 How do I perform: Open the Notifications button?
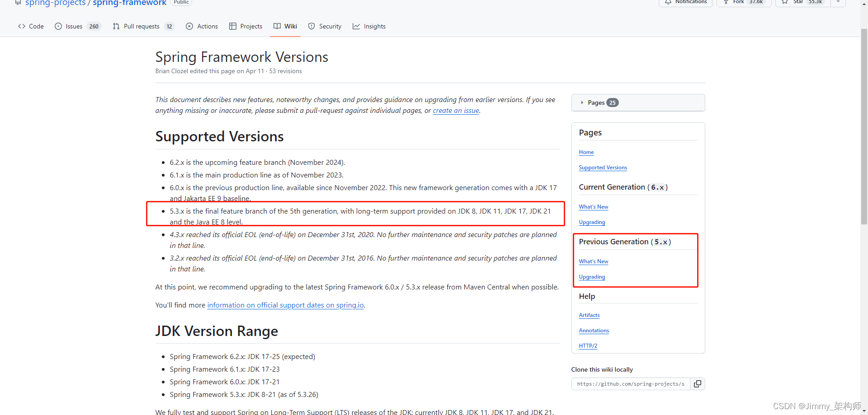point(686,2)
